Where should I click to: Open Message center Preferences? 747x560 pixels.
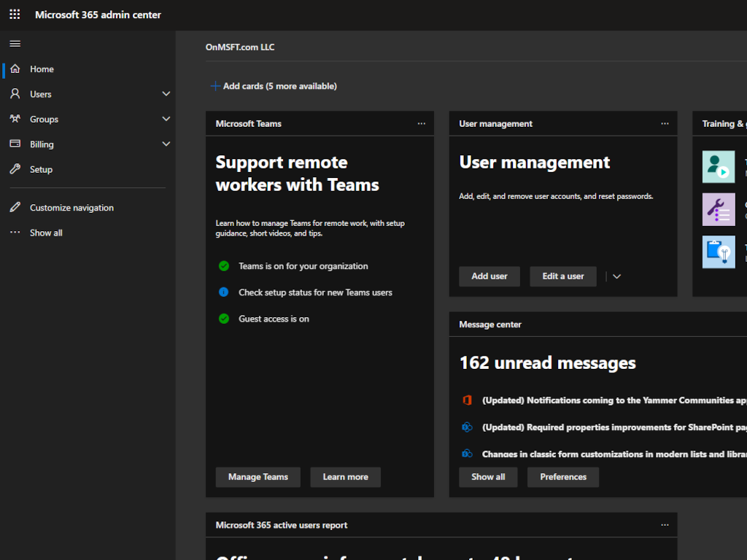coord(562,477)
